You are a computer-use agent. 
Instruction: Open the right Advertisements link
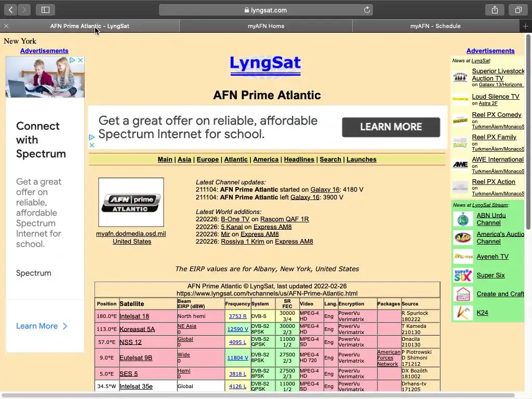pyautogui.click(x=490, y=50)
